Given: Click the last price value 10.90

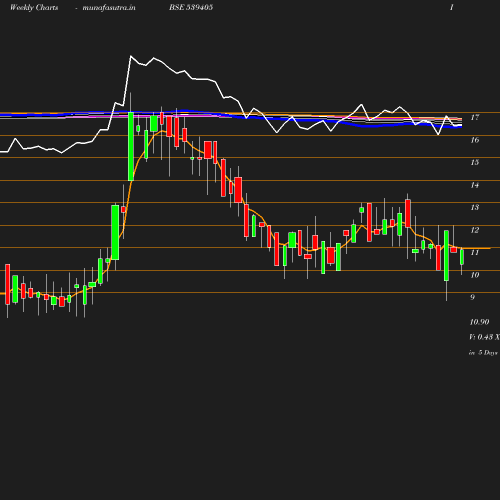Looking at the screenshot, I should (x=479, y=322).
